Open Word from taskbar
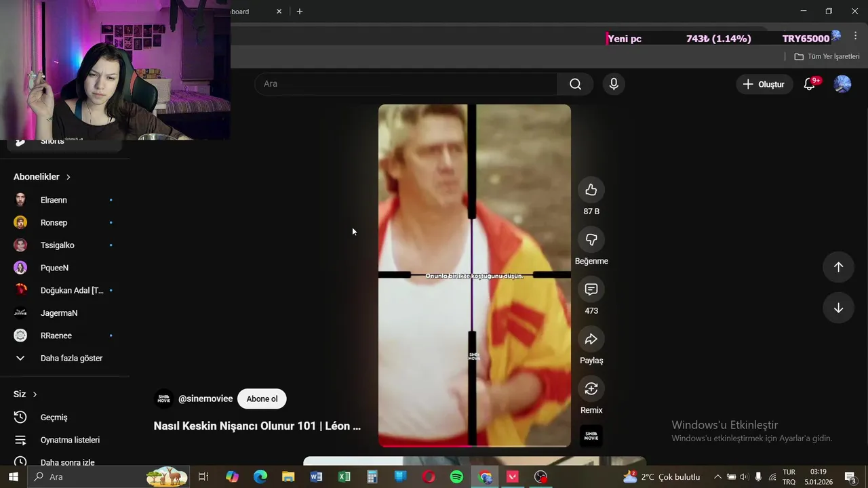Screen dimensions: 868x488 click(x=316, y=477)
